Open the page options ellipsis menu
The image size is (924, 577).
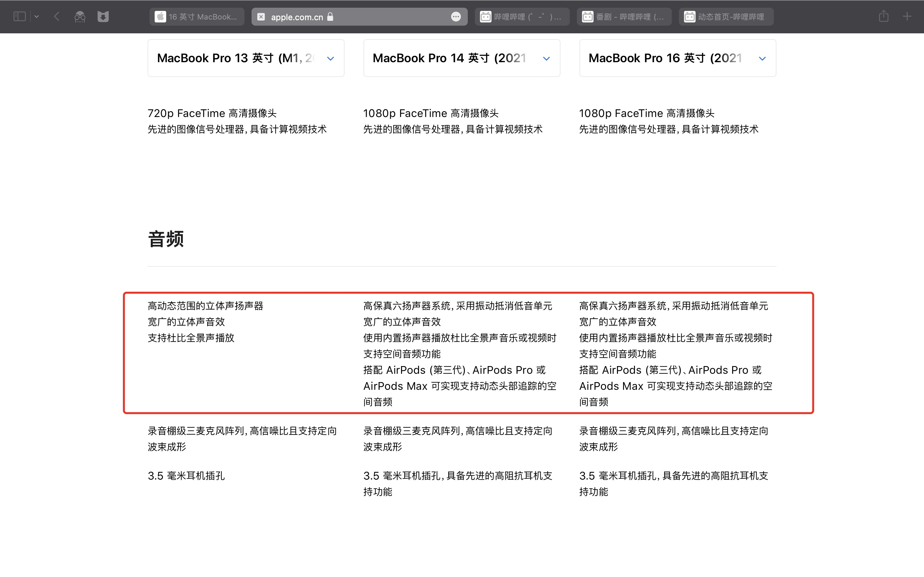(456, 17)
